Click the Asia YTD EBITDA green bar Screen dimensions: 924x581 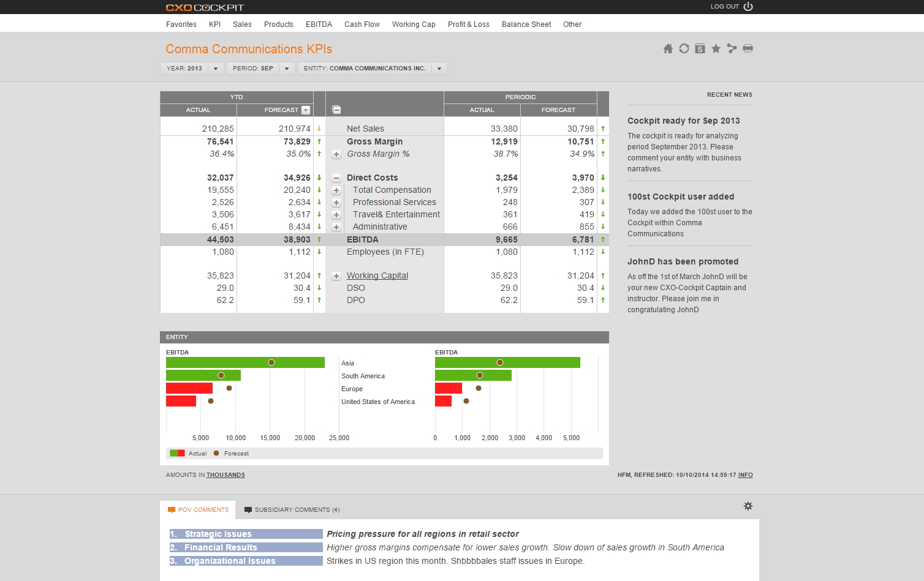(x=245, y=362)
